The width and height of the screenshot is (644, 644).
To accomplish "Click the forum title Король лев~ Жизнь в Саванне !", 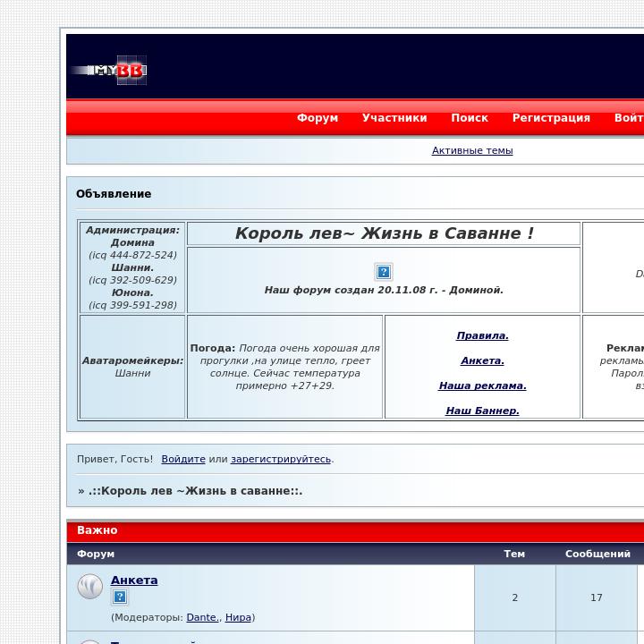I will (x=384, y=233).
